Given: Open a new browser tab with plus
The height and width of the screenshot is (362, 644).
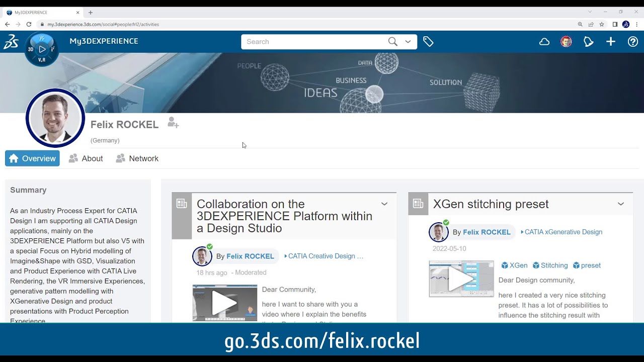Looking at the screenshot, I should pos(91,12).
